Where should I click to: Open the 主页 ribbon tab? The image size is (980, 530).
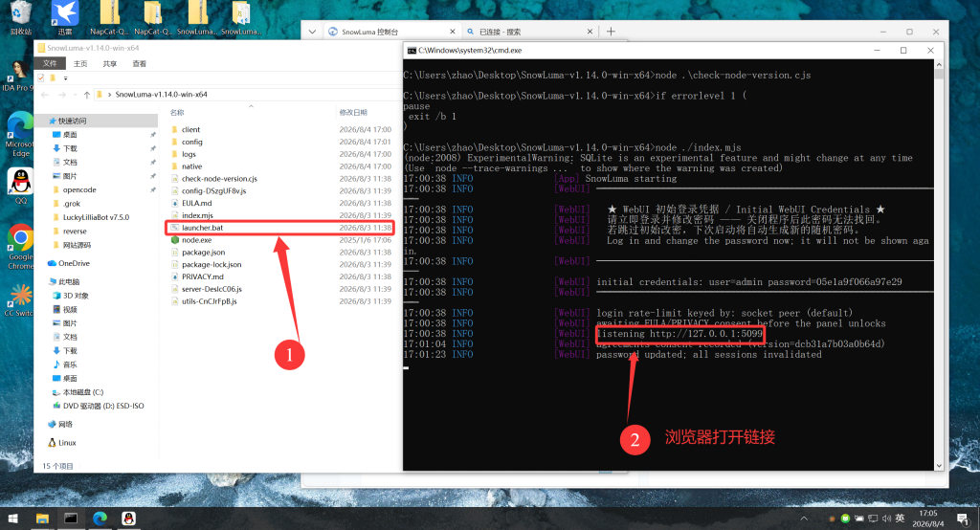point(80,64)
